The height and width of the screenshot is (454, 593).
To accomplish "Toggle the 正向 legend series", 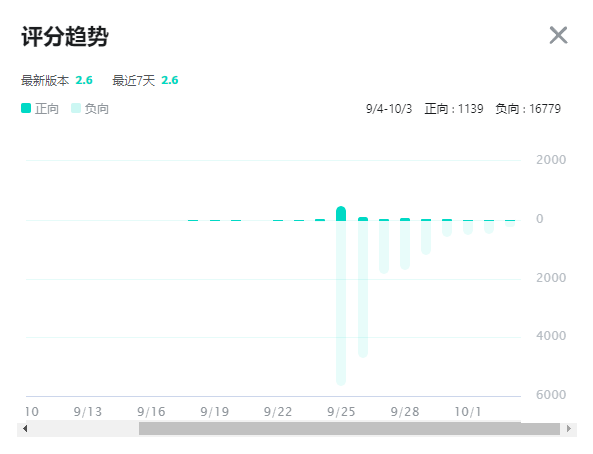I will tap(40, 109).
